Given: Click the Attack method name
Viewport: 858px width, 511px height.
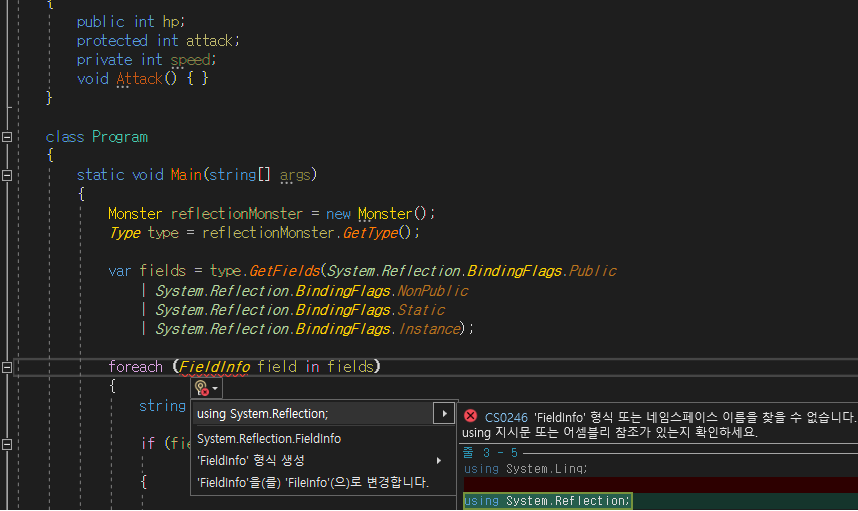Looking at the screenshot, I should (x=140, y=79).
